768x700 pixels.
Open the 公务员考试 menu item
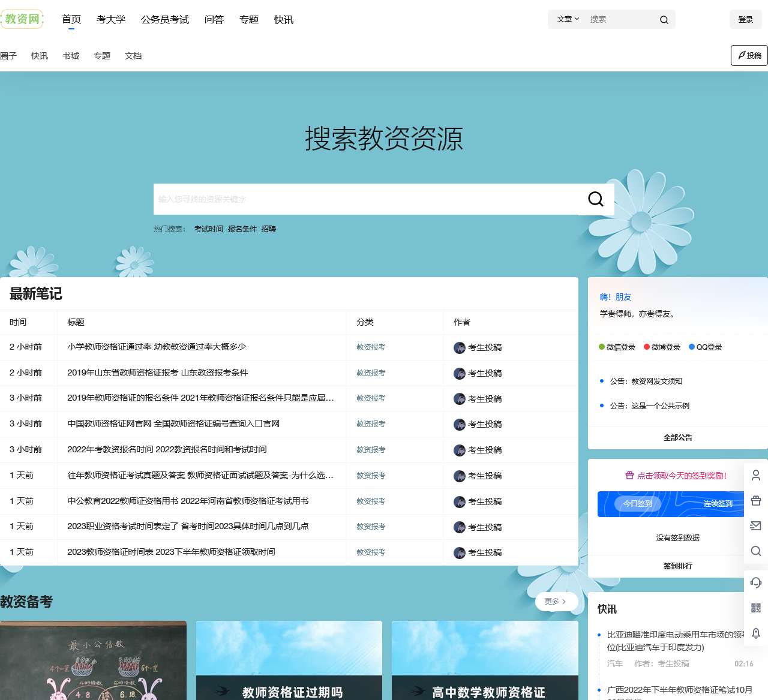pyautogui.click(x=165, y=20)
